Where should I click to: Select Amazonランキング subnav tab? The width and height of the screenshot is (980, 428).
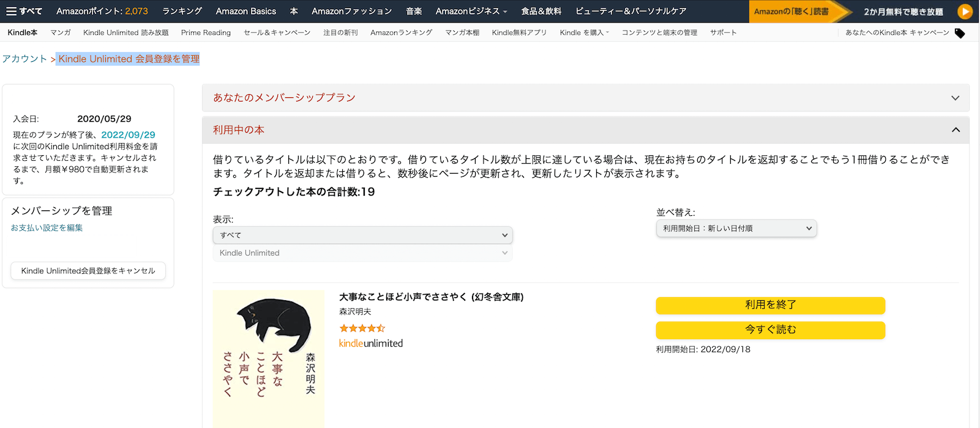coord(402,32)
